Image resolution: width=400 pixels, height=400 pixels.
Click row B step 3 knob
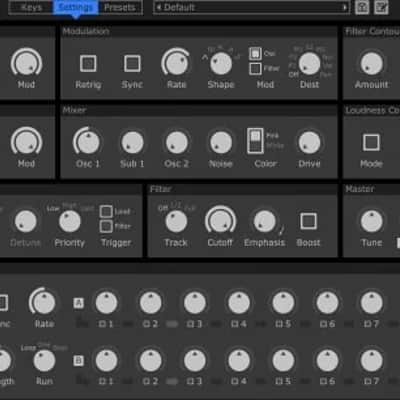pyautogui.click(x=195, y=361)
